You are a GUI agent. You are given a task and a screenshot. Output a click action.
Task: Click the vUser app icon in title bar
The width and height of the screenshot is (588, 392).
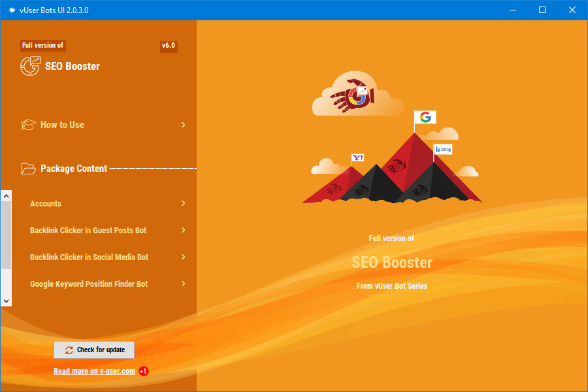(12, 10)
